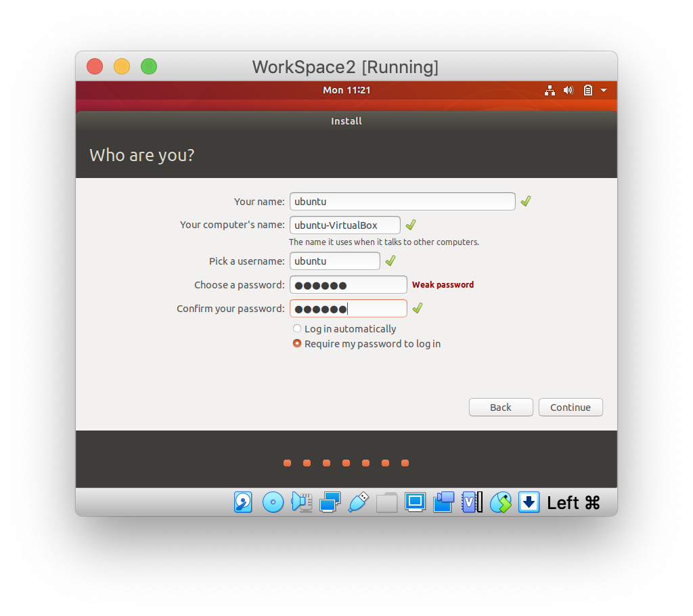Focus the Pick a username field
Viewport: 693px width, 616px height.
point(334,261)
